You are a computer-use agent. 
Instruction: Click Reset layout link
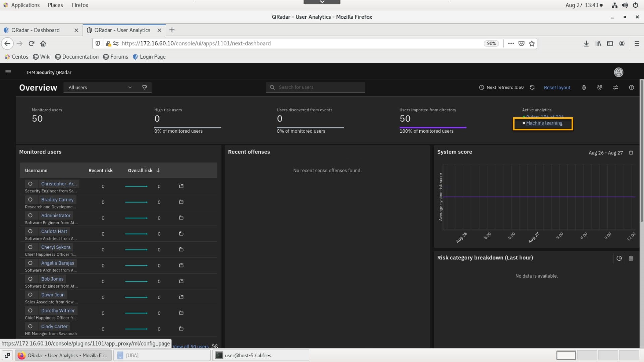557,87
